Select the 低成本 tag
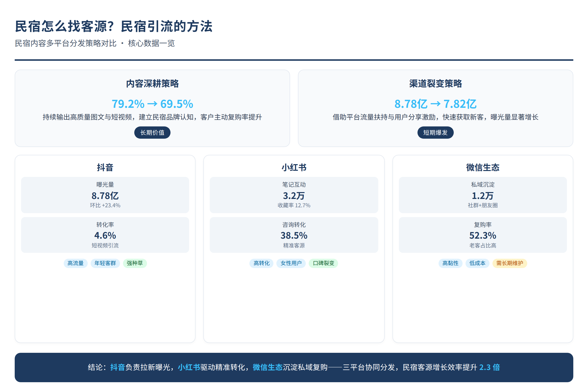The height and width of the screenshot is (392, 588). [477, 263]
